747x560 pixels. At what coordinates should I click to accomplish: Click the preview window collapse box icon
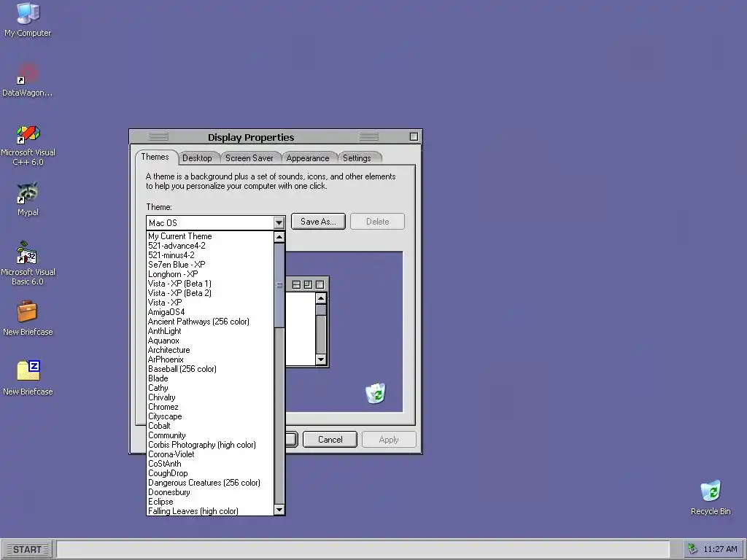(296, 285)
